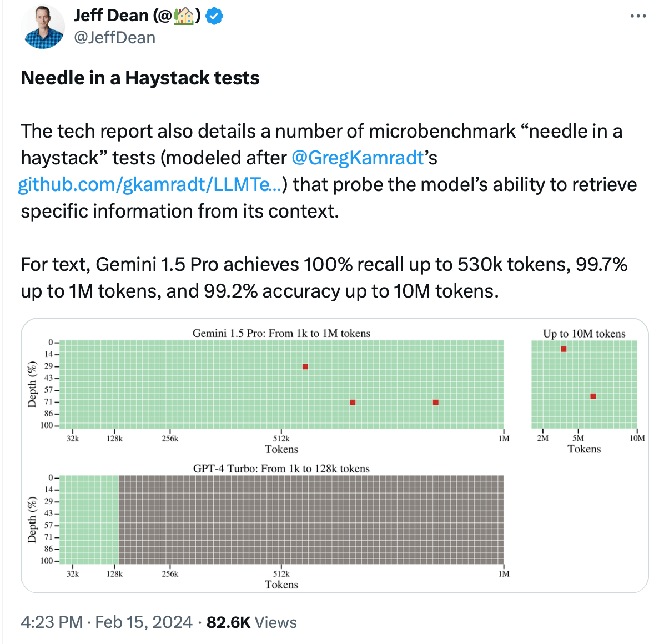Click the green region of GPT-4 Turbo chart
Screen dimensions: 664x644
[89, 520]
